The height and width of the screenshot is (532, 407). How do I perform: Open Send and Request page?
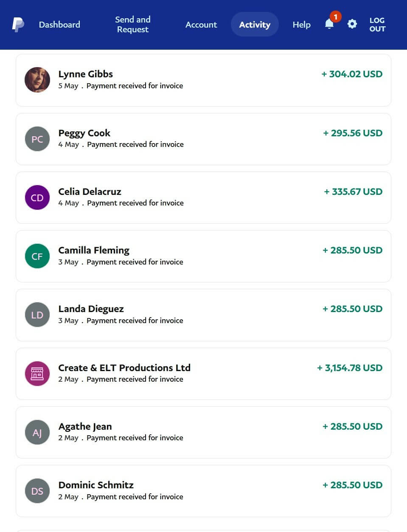[133, 25]
